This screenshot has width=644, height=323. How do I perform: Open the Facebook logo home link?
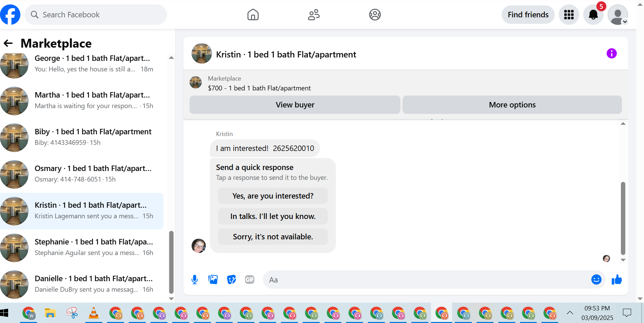10,15
